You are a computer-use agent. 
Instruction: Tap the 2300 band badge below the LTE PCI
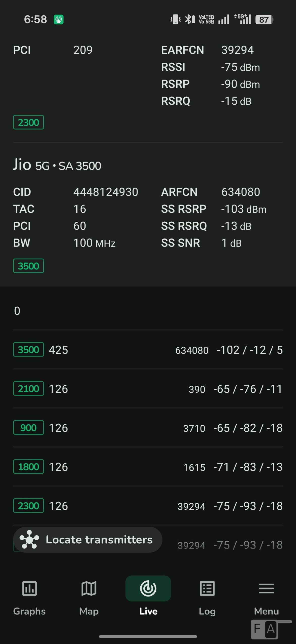[28, 123]
